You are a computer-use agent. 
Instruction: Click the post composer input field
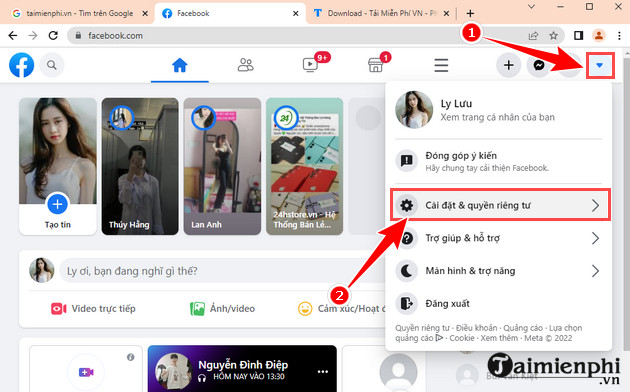click(223, 271)
